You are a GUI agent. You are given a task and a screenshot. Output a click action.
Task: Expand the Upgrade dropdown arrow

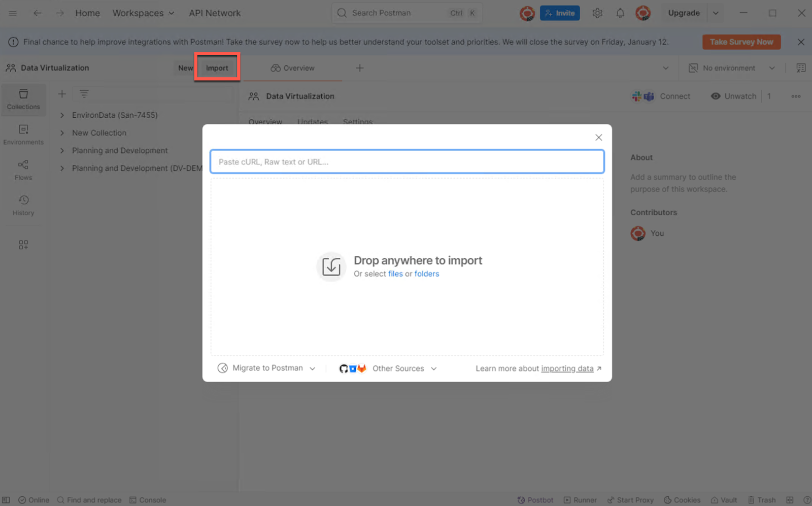[716, 13]
